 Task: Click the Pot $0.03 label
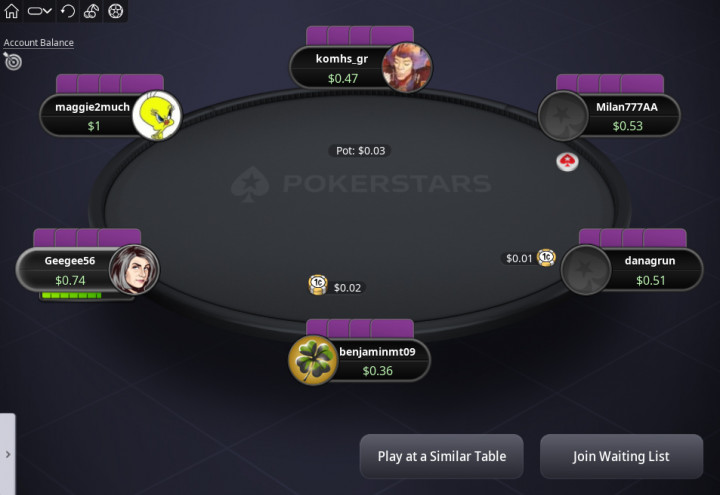[360, 151]
